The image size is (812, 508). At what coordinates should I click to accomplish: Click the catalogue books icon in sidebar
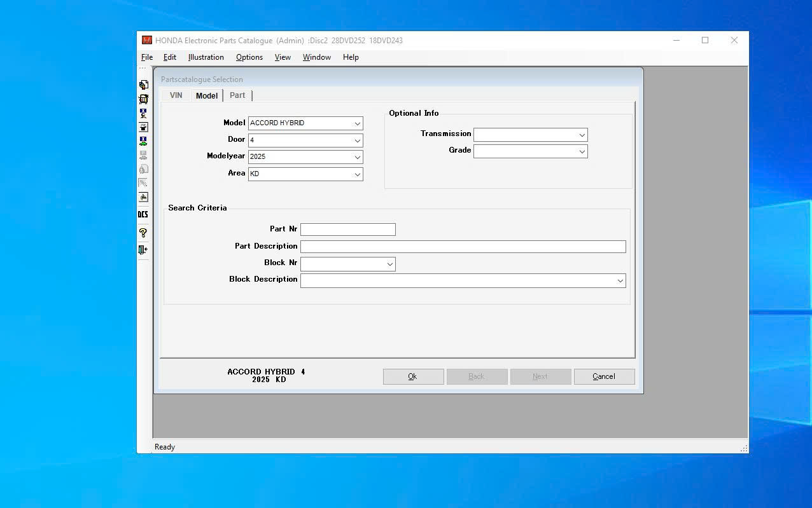point(143,100)
